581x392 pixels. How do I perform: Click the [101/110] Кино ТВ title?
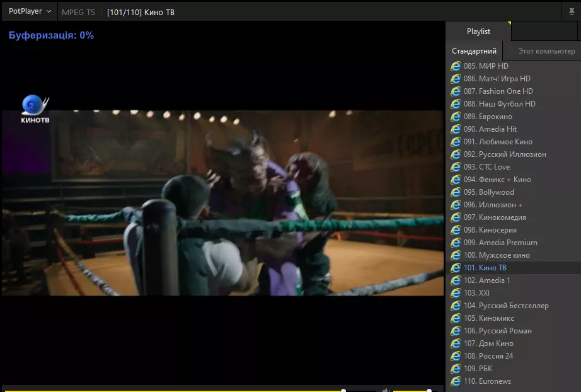[141, 12]
